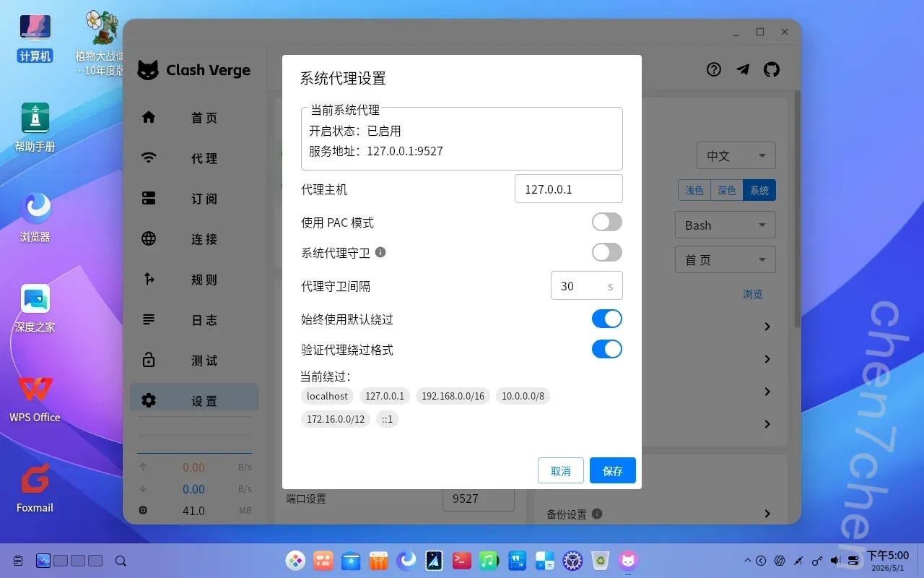Viewport: 924px width, 578px height.
Task: Click the Clash Verge cat icon in dock
Action: pos(628,560)
